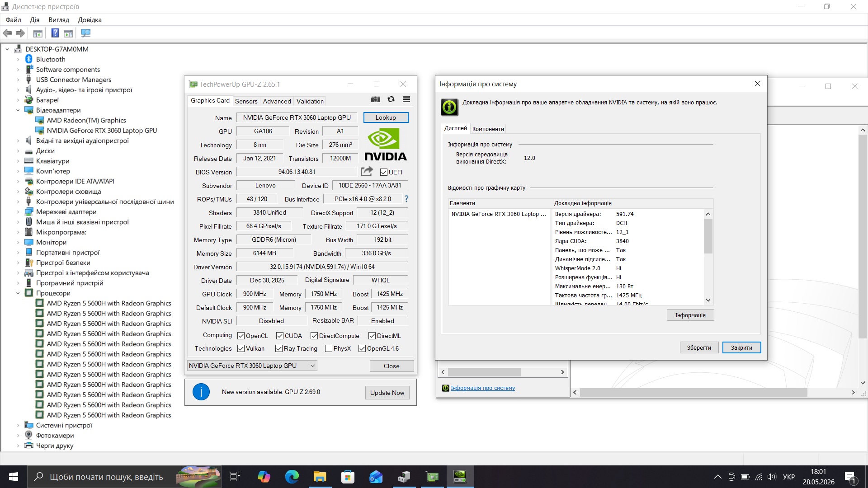Image resolution: width=868 pixels, height=488 pixels.
Task: Click the Forward arrow in Device Manager toolbar
Action: [20, 33]
